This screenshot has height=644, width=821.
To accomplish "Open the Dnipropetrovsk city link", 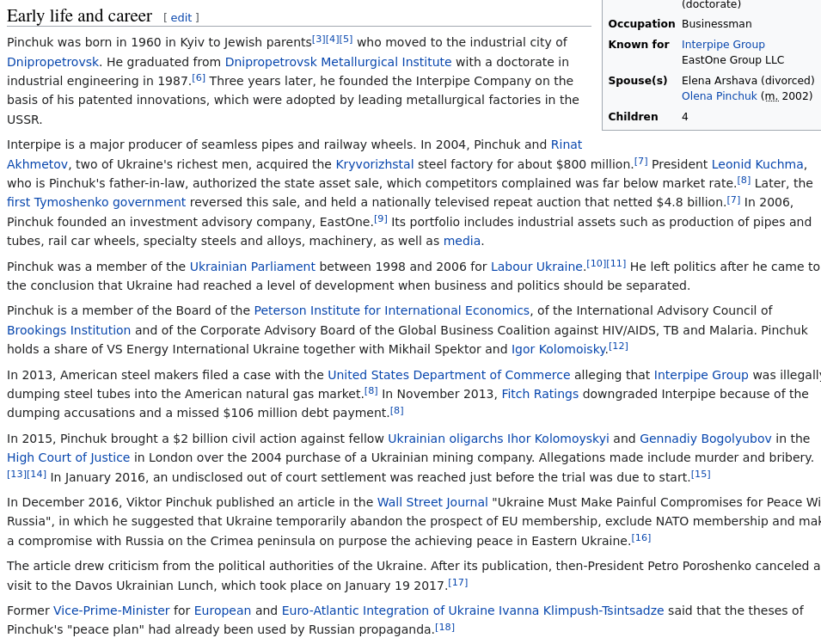I will [53, 62].
